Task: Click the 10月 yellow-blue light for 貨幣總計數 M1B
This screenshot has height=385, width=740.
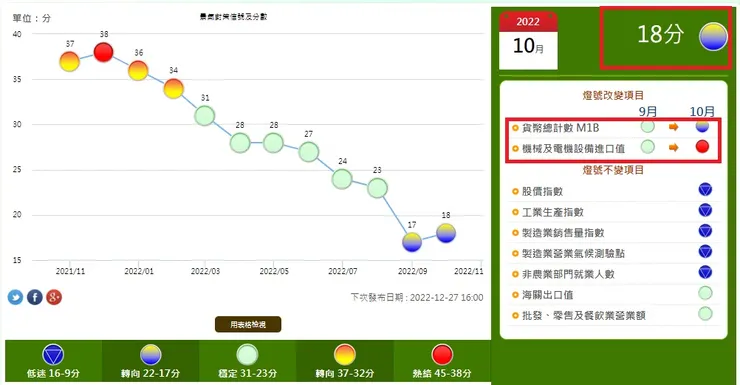Action: (702, 126)
